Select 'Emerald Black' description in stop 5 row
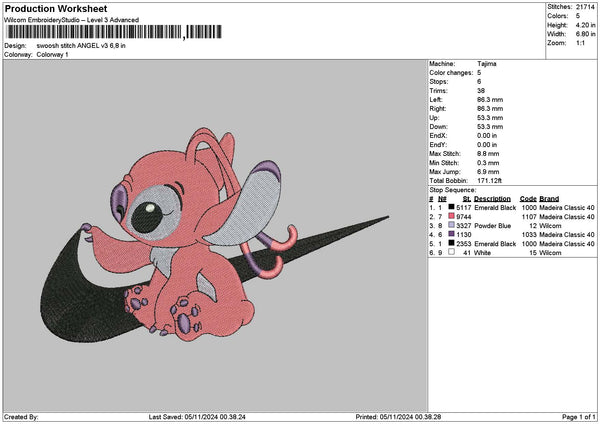 point(495,244)
